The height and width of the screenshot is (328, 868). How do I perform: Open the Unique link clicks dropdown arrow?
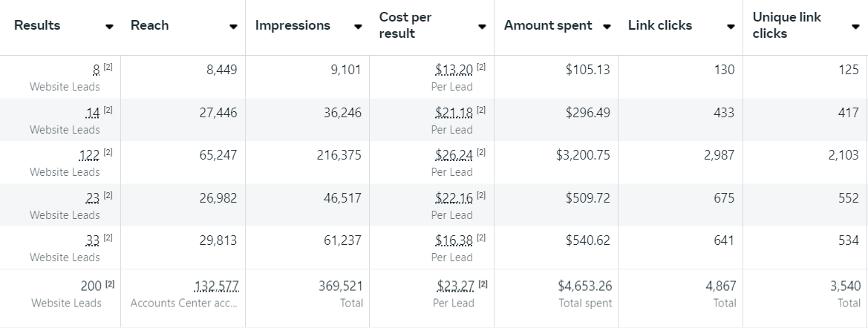click(855, 27)
